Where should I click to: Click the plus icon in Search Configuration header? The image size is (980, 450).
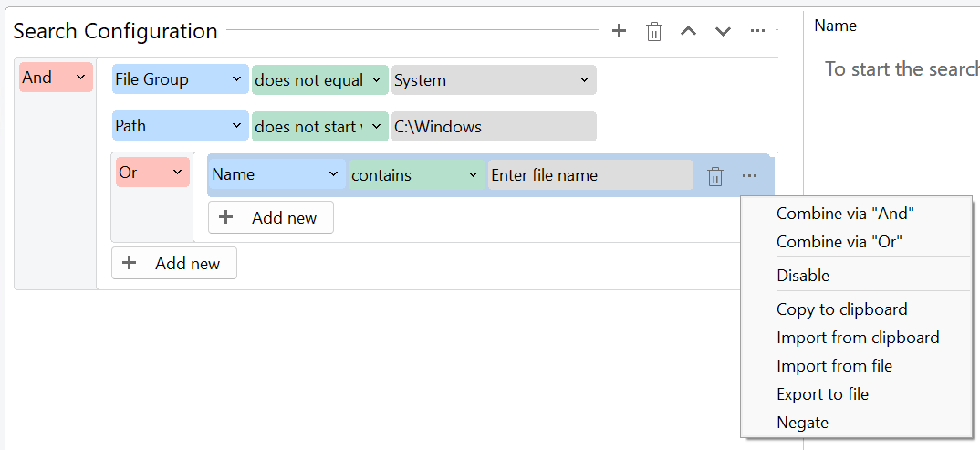point(619,31)
